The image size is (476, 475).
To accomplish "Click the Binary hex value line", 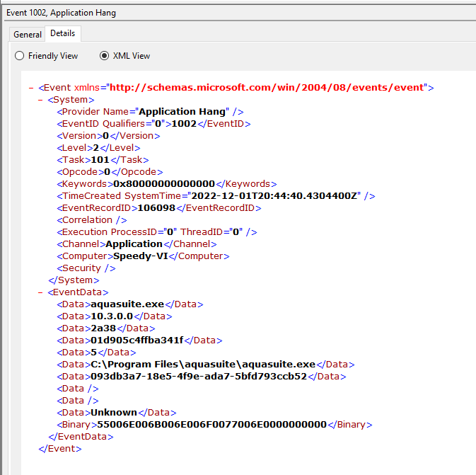I will click(x=214, y=425).
